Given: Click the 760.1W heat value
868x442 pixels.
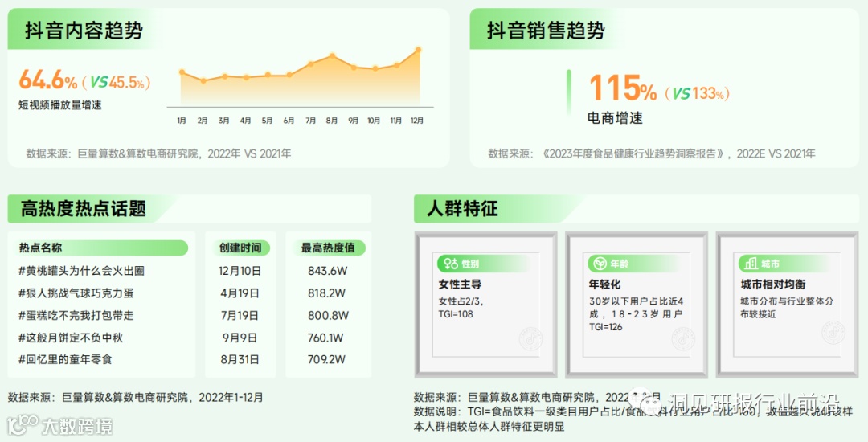Looking at the screenshot, I should [325, 338].
